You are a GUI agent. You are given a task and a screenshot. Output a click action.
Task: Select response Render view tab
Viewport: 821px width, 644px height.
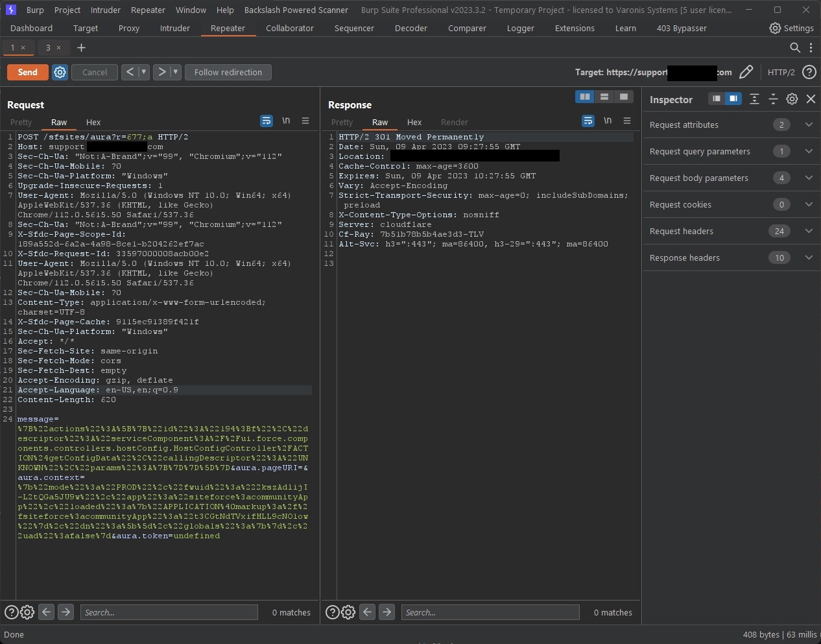455,122
